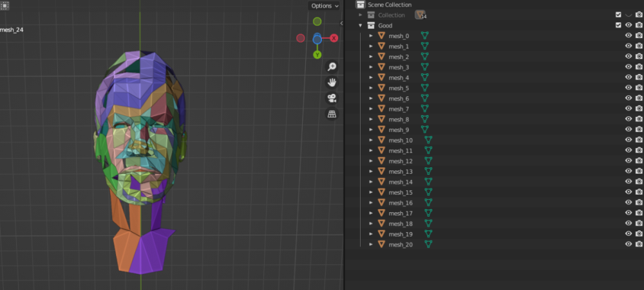The image size is (644, 290).
Task: Select the pan hand viewport icon
Action: [332, 82]
